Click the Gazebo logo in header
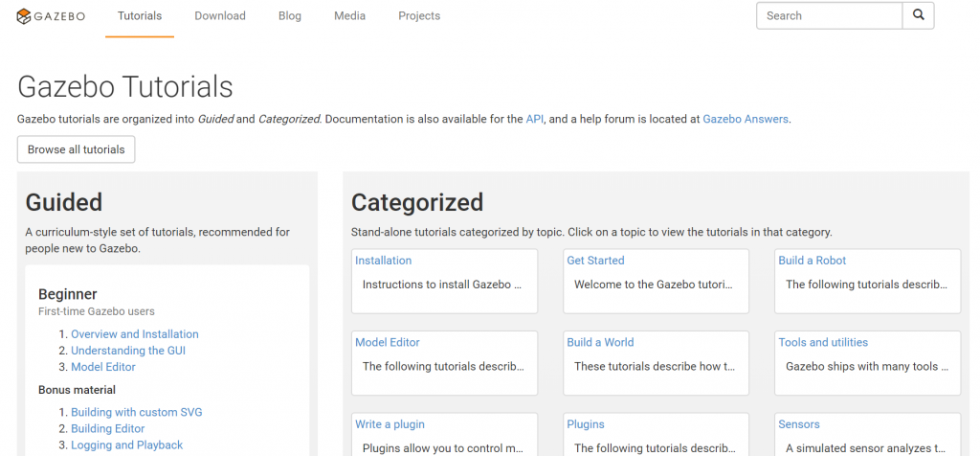This screenshot has height=456, width=980. coord(51,16)
